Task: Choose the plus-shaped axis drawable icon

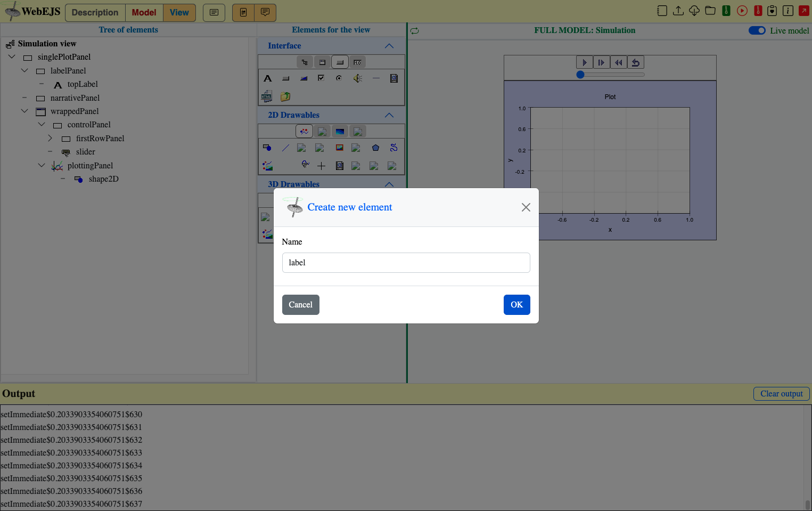Action: coord(321,166)
